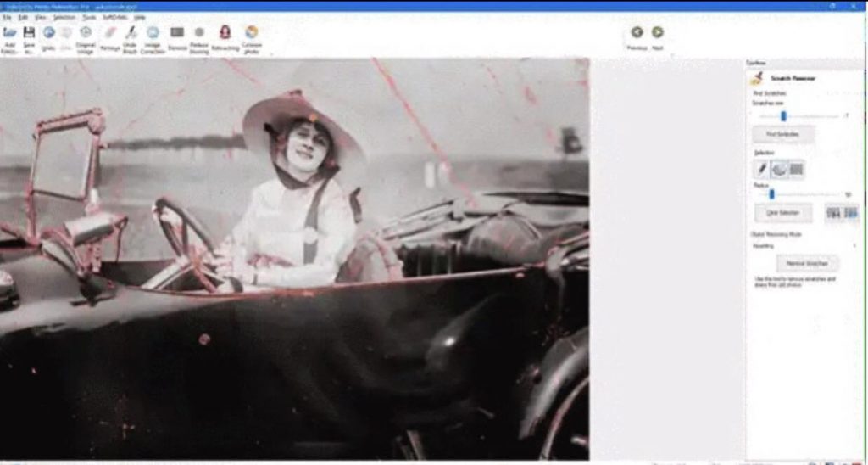Show the Original Image view
The width and height of the screenshot is (868, 465).
(x=86, y=36)
